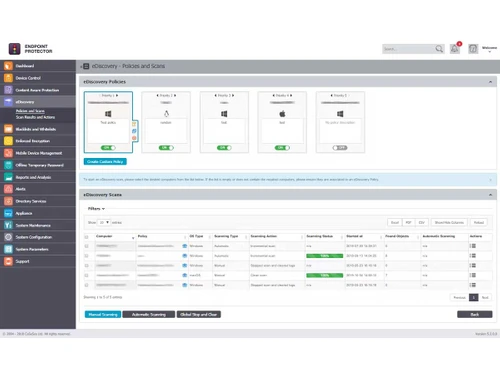Click the search magnifier icon
This screenshot has width=500, height=375.
click(439, 49)
